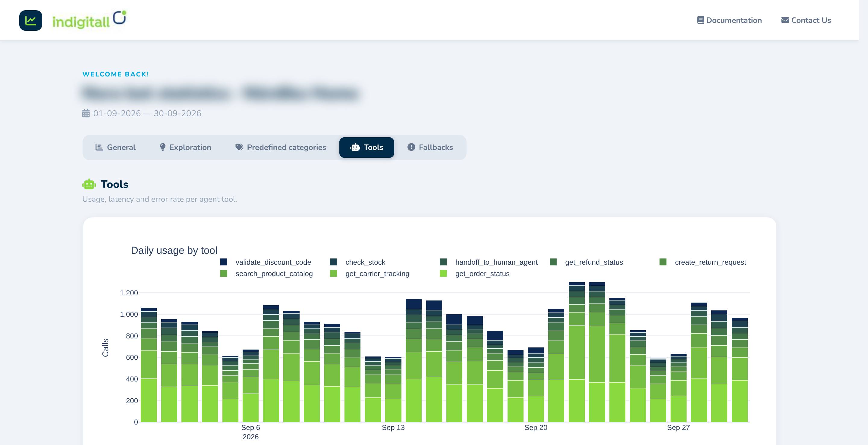This screenshot has width=868, height=445.
Task: Toggle validate_discount_code legend swatch
Action: [x=223, y=262]
